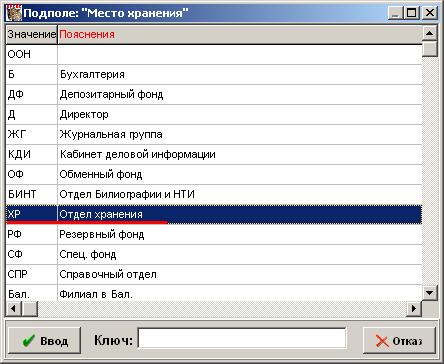Viewport: 444px width, 364px height.
Task: Select the Директор row
Action: 214,114
